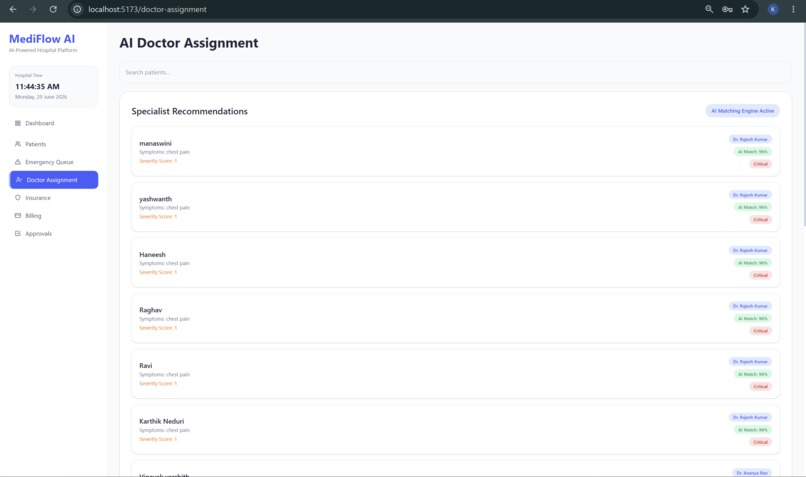Click AI Match 96% badge in yashwanth's card
Screen dimensions: 806x477
753,207
